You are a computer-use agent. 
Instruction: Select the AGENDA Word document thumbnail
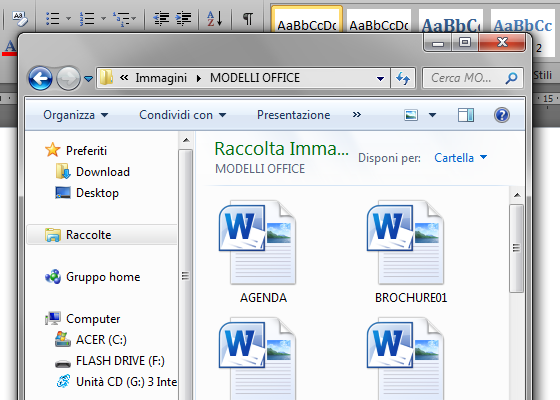point(258,242)
